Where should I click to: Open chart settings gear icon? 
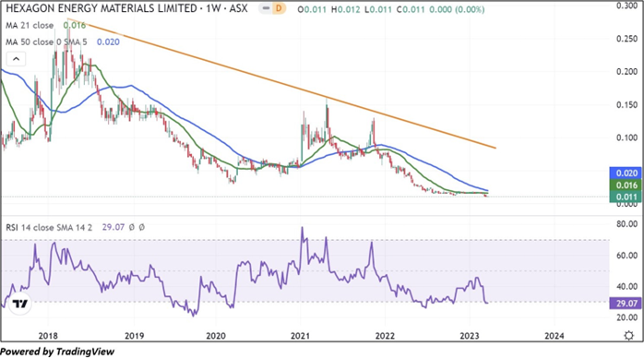coord(628,336)
